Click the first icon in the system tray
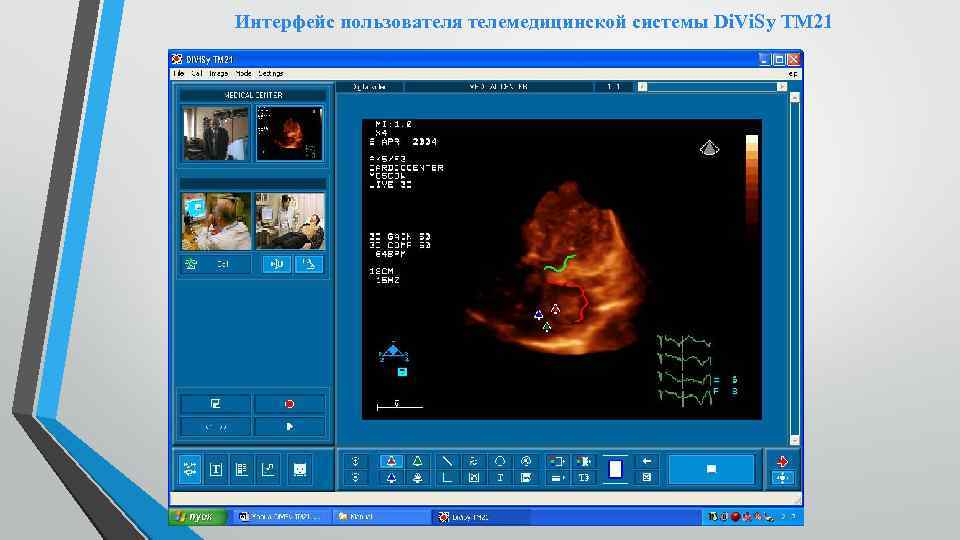 tap(713, 517)
